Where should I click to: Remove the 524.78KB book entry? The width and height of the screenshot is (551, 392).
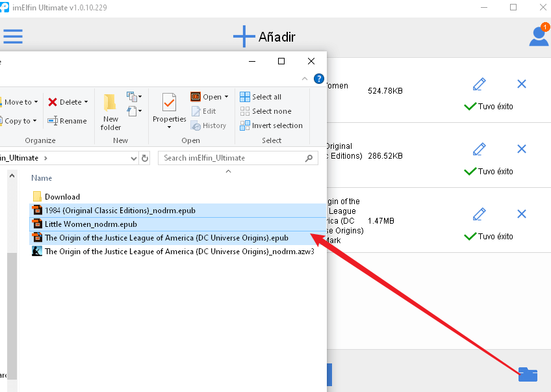click(x=522, y=84)
